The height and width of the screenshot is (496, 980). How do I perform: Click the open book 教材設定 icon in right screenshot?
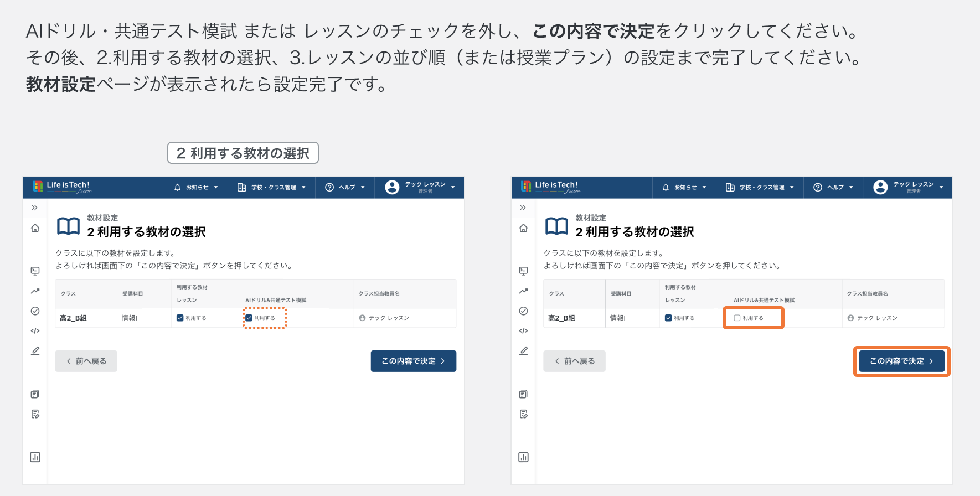pyautogui.click(x=557, y=226)
